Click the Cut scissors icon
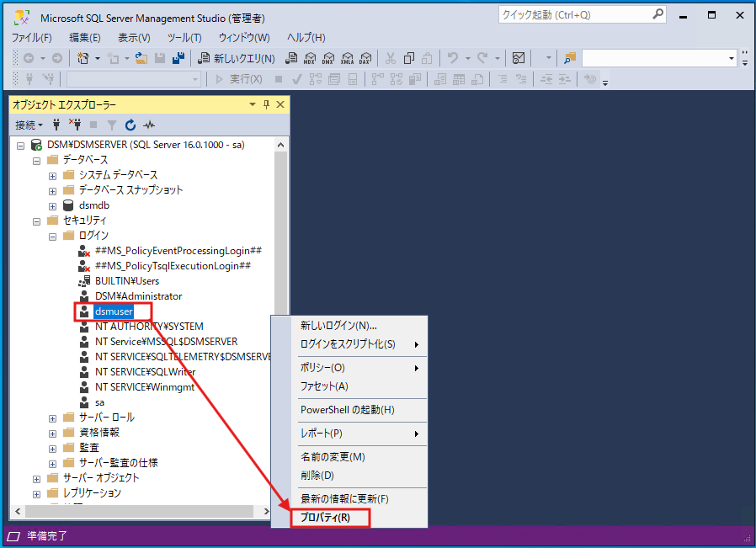The width and height of the screenshot is (756, 548). (x=391, y=58)
